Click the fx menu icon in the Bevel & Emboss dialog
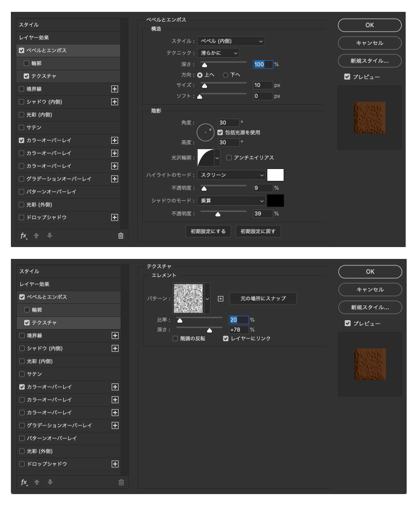Viewport: 420px width, 505px height. click(23, 236)
